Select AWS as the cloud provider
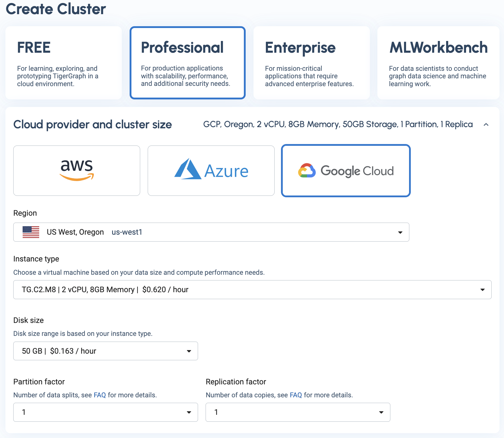Screen dimensions: 504x438 point(77,171)
